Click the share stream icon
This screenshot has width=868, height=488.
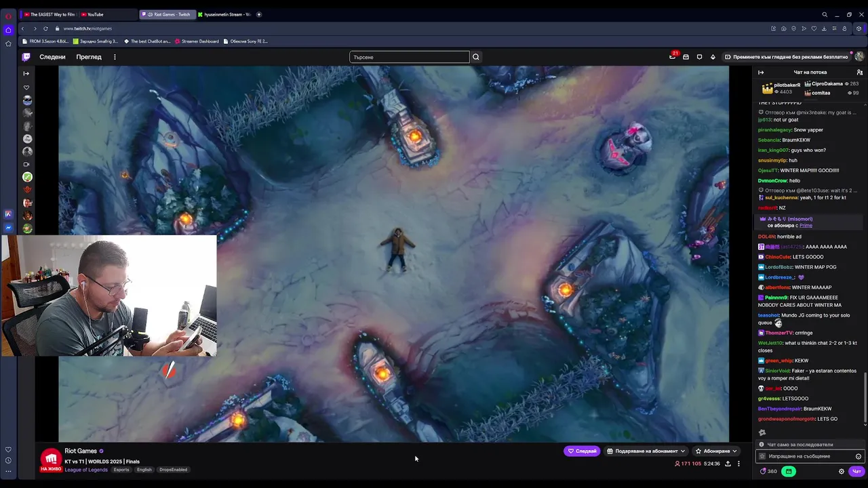pos(728,464)
